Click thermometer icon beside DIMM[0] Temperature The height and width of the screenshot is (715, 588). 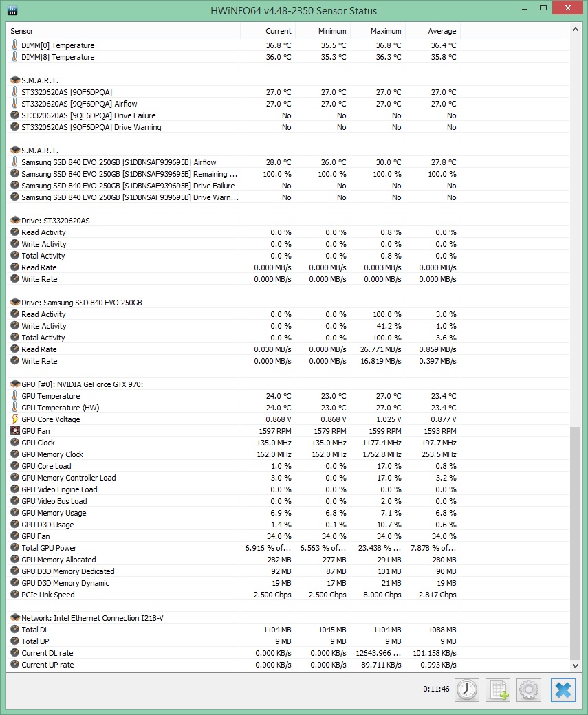click(14, 45)
